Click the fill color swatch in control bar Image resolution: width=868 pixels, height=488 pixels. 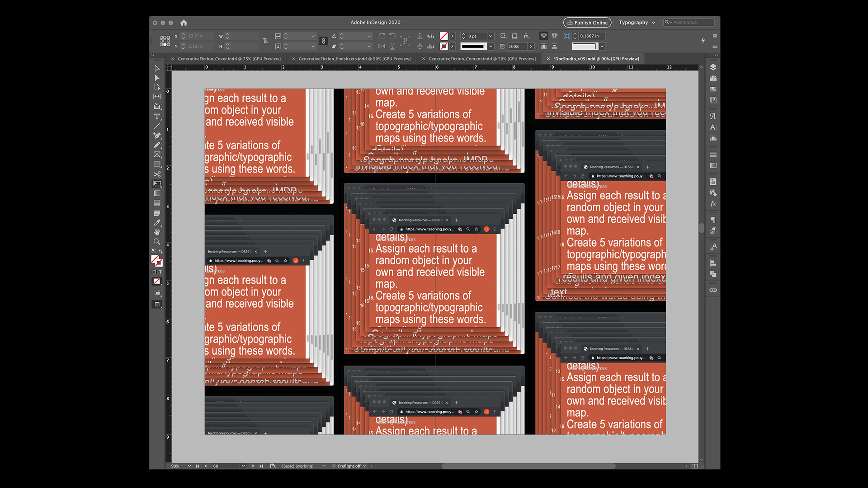point(444,36)
